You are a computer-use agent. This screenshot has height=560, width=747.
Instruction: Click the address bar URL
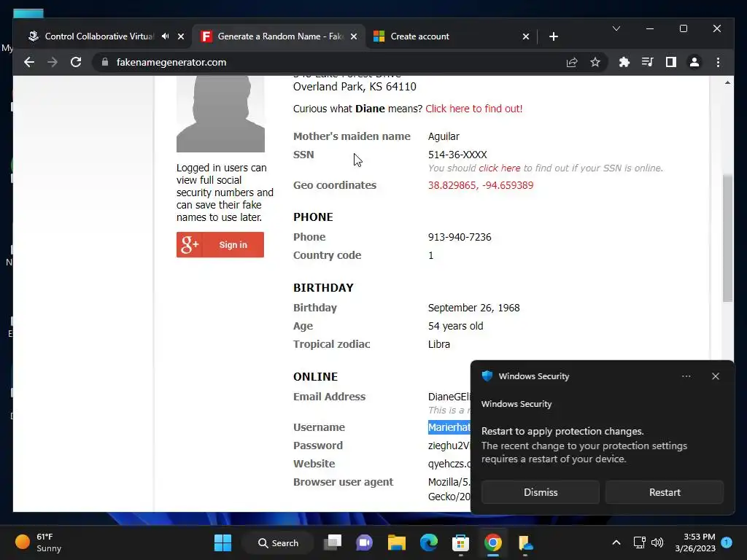point(171,63)
